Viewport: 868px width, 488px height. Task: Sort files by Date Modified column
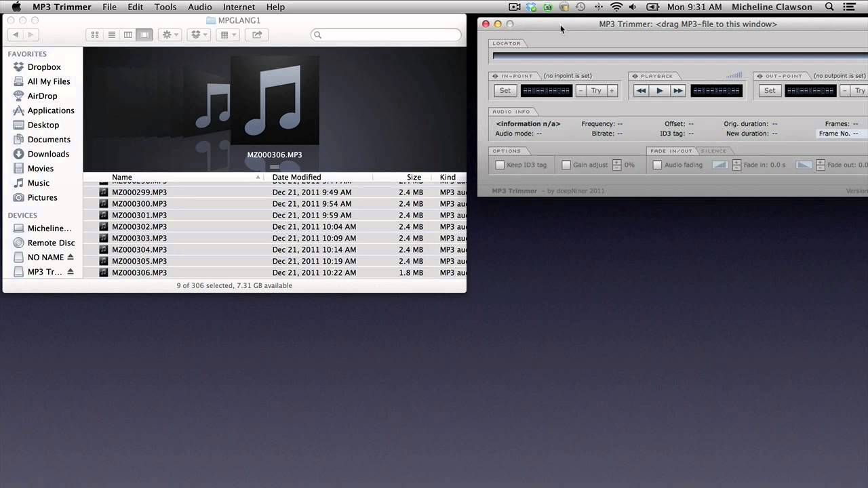pos(320,178)
